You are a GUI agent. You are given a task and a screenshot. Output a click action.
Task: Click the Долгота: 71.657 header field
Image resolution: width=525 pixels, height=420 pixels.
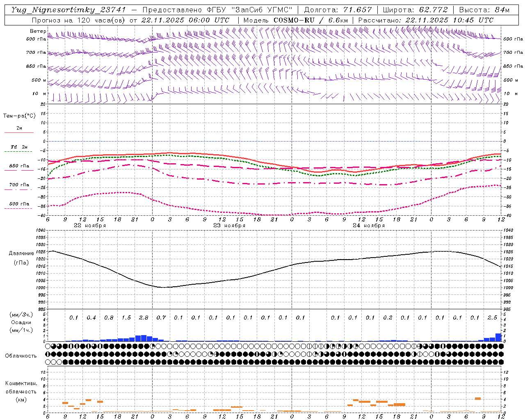338,10
